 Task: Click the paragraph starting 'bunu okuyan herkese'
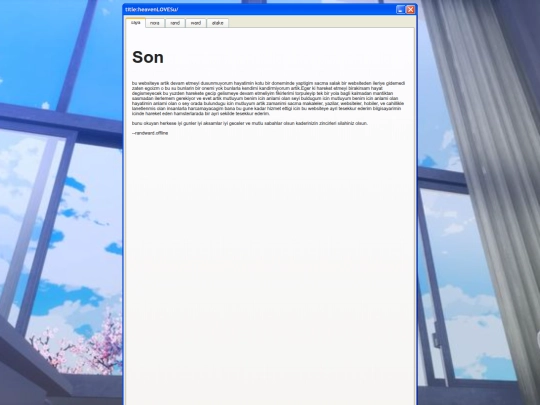tap(250, 123)
